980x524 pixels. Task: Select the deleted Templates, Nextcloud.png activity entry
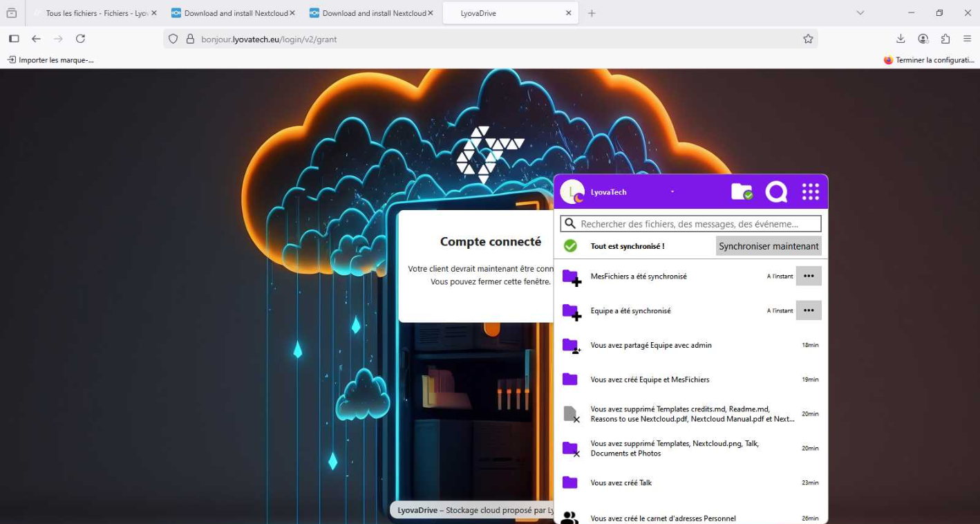(691, 449)
